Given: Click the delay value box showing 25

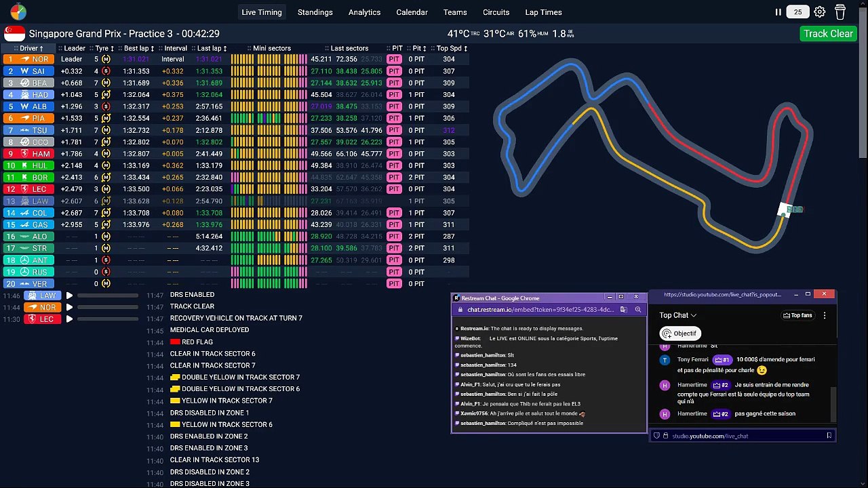Looking at the screenshot, I should click(x=798, y=12).
